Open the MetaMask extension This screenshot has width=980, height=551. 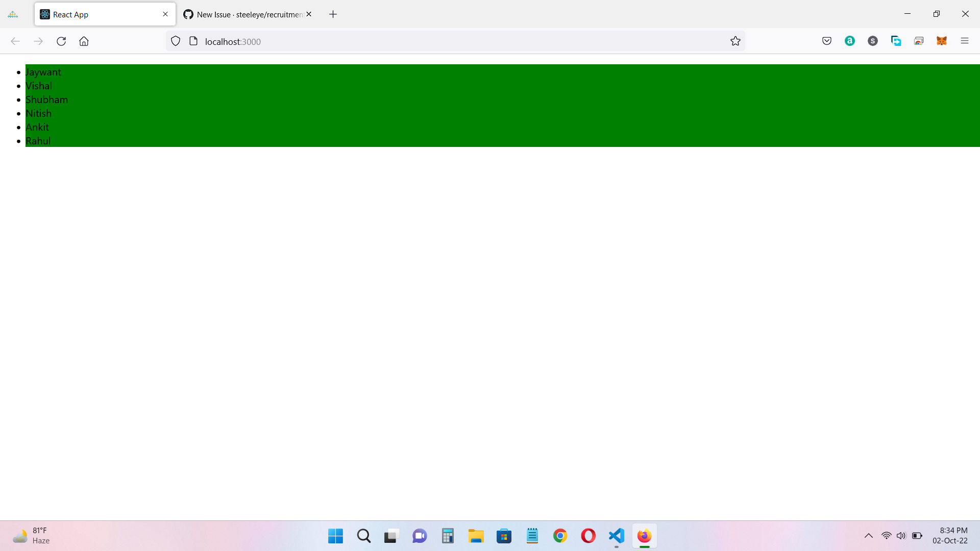(942, 41)
